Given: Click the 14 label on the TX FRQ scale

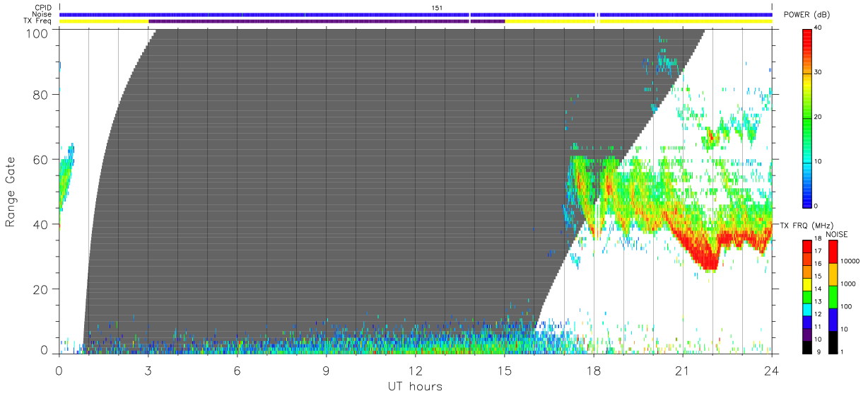Looking at the screenshot, I should pos(818,289).
